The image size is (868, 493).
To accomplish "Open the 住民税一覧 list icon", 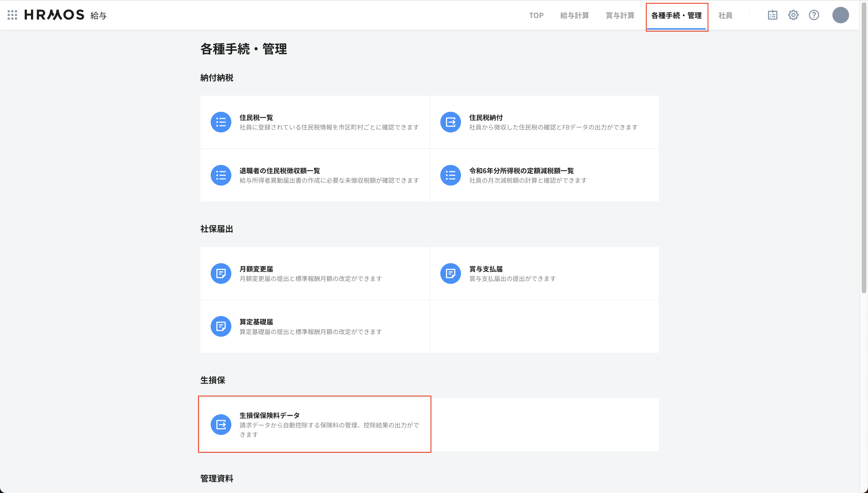I will [220, 122].
